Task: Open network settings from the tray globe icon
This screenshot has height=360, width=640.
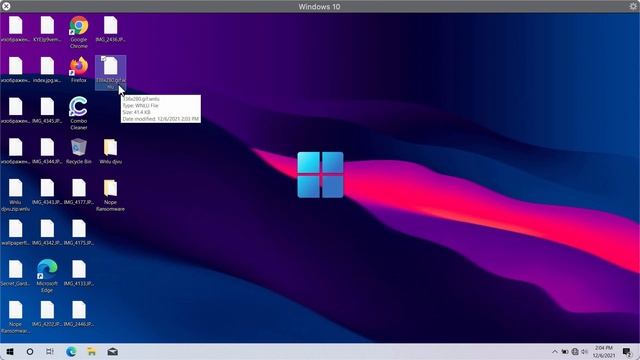Action: [x=575, y=351]
